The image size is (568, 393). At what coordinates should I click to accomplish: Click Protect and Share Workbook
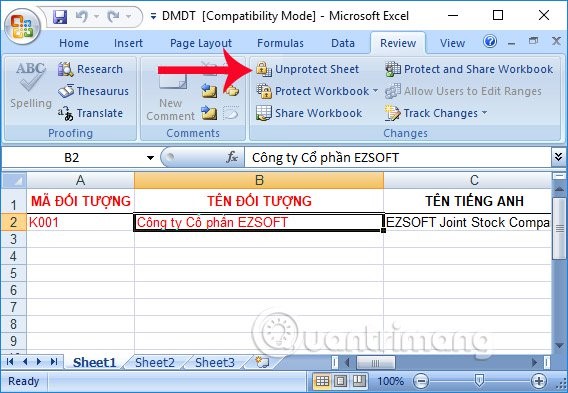click(x=469, y=69)
